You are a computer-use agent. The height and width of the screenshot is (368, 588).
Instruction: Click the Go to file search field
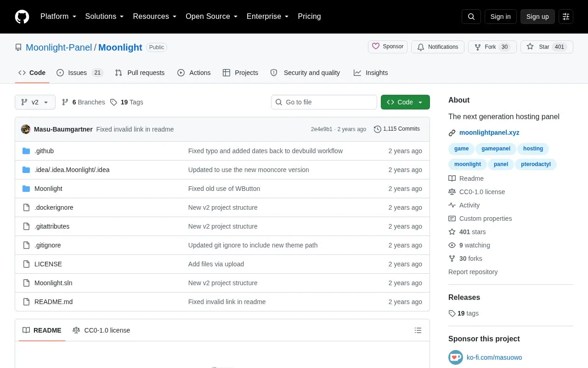(x=324, y=102)
